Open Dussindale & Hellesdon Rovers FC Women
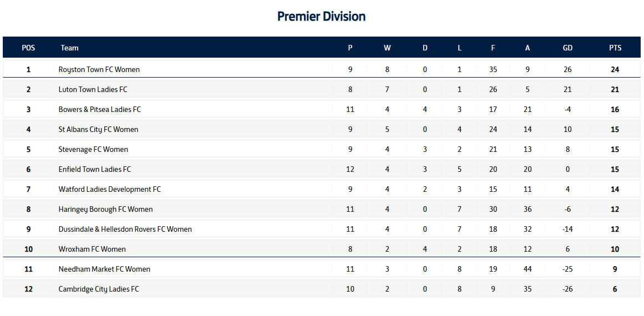644x316 pixels. [125, 229]
